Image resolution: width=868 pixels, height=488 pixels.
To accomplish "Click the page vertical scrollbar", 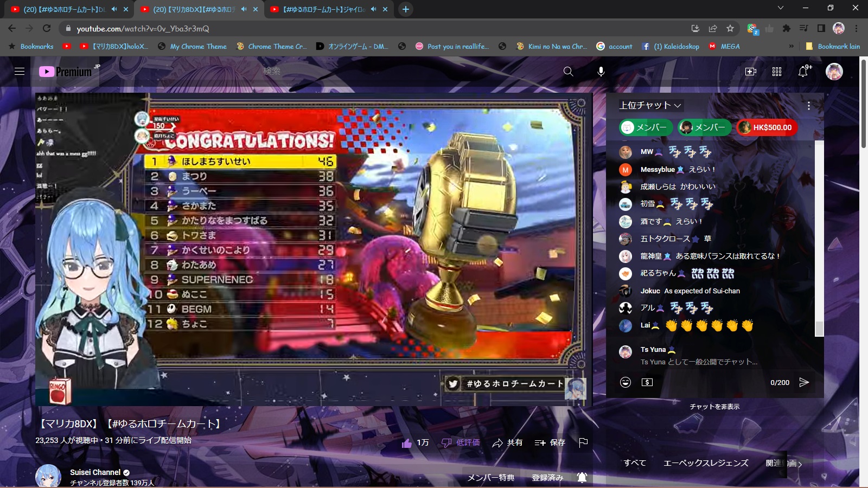I will click(863, 103).
